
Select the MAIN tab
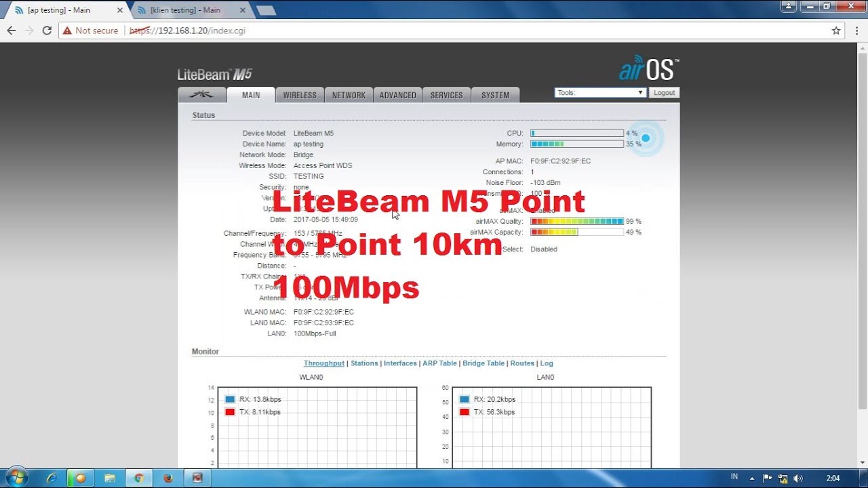[251, 95]
